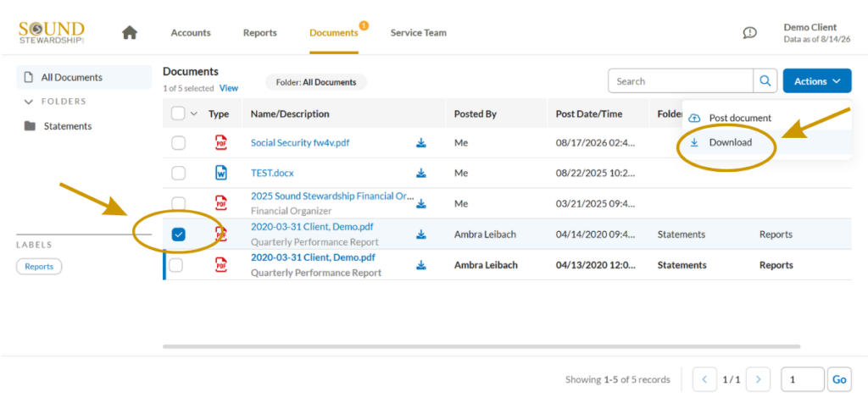
Task: Open the Statements folder
Action: tap(68, 126)
